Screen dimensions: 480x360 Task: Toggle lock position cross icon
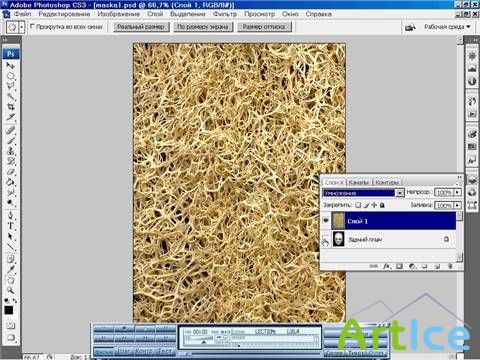click(374, 205)
